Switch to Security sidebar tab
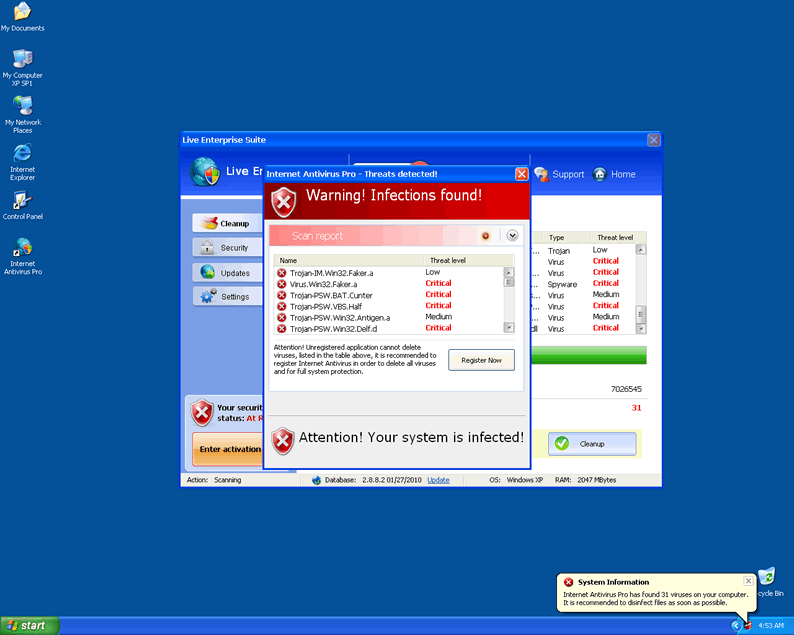The width and height of the screenshot is (794, 635). click(226, 248)
